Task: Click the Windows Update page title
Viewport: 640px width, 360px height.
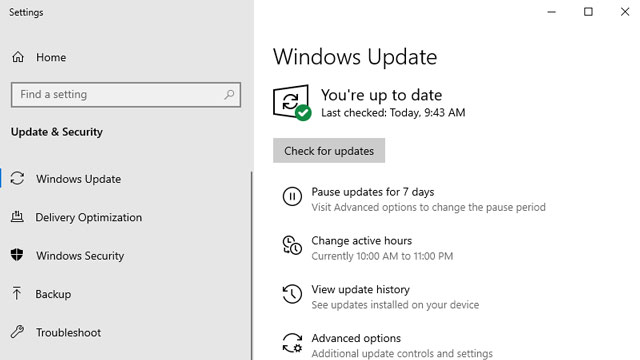Action: (x=355, y=57)
